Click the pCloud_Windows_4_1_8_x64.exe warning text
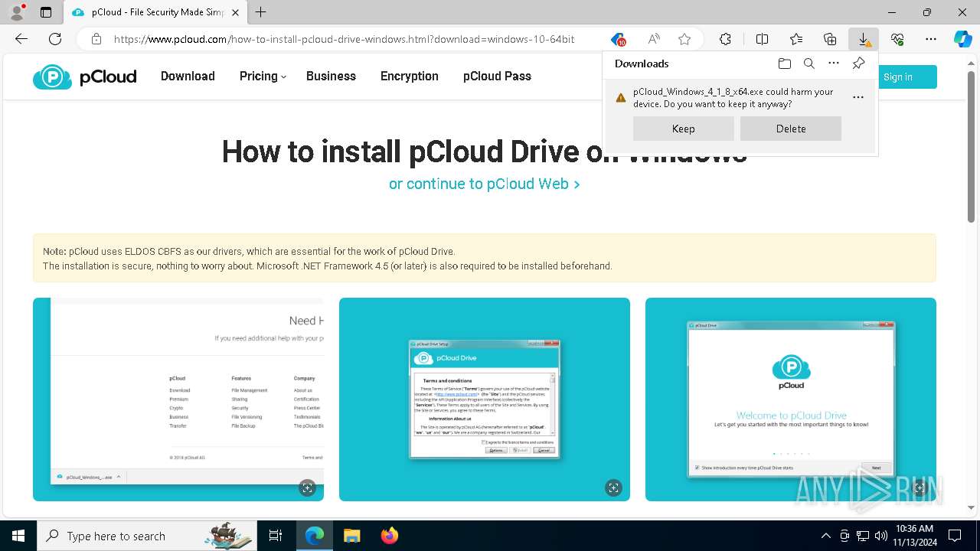 (733, 97)
